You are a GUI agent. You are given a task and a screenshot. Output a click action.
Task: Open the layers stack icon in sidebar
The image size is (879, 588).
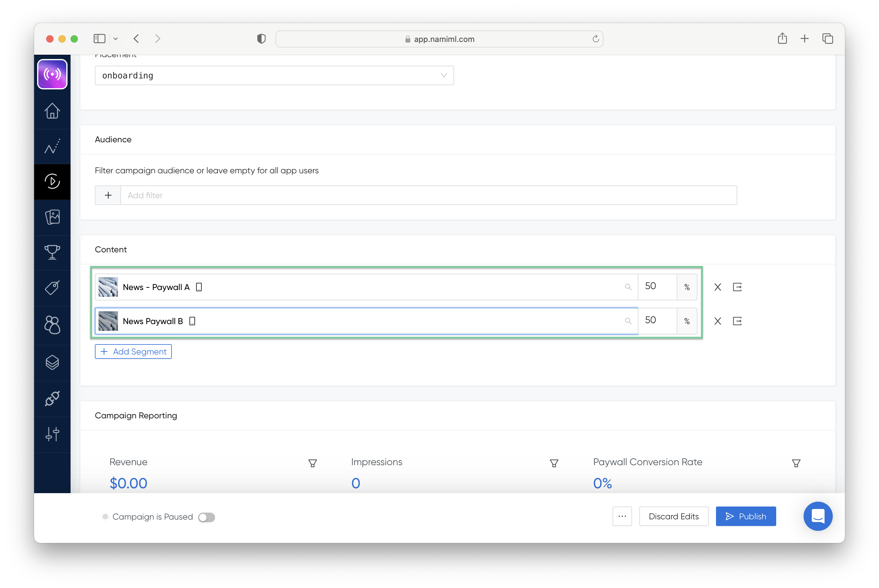tap(52, 362)
